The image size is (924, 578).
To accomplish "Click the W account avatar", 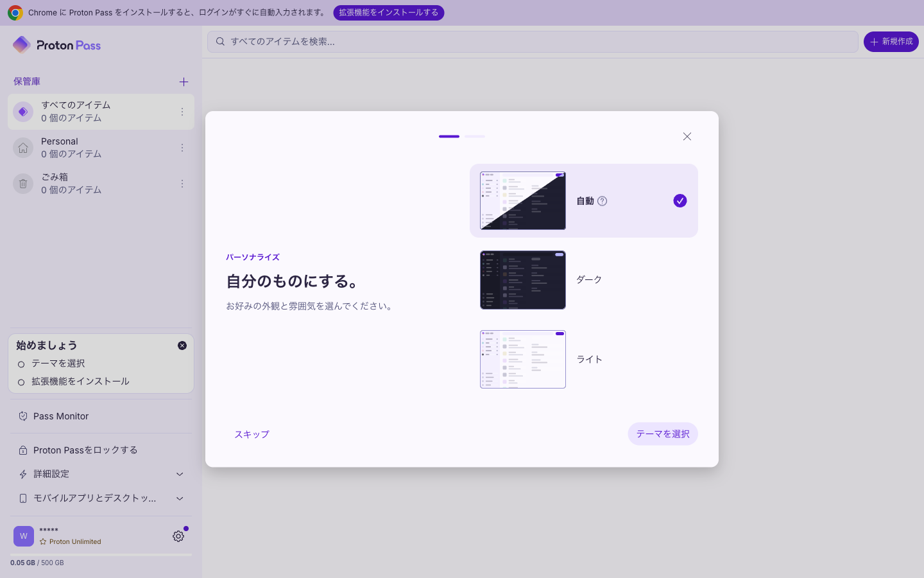I will coord(24,536).
